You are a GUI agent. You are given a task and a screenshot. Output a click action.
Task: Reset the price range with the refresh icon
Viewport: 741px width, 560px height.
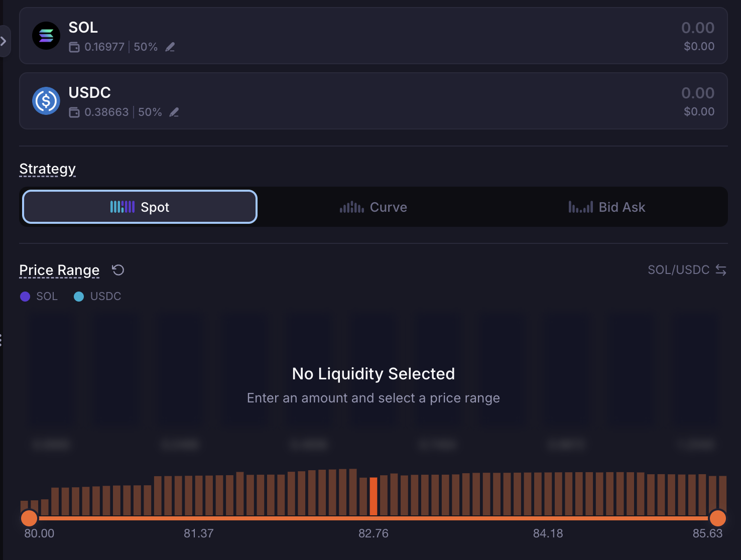tap(118, 270)
